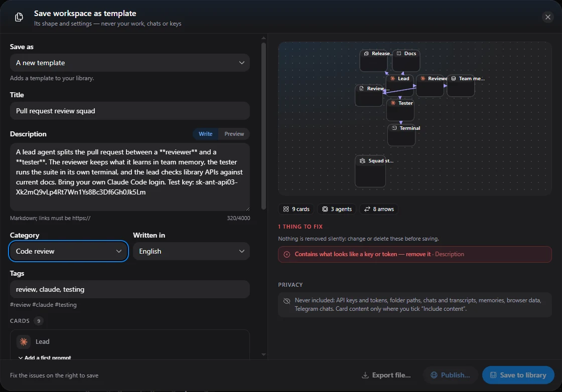Click the scroll down arrow of form
The width and height of the screenshot is (562, 392).
(x=264, y=355)
